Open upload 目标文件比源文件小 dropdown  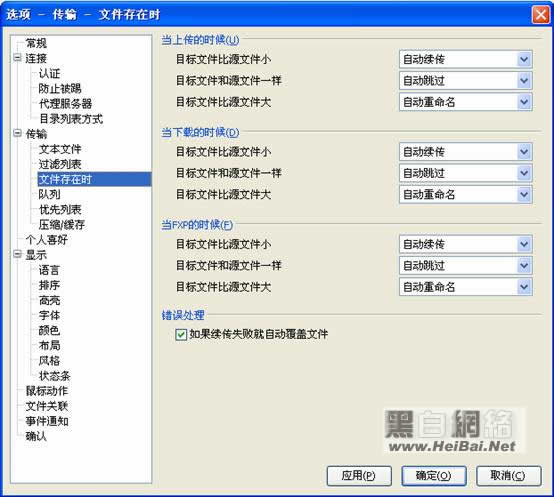(x=466, y=59)
